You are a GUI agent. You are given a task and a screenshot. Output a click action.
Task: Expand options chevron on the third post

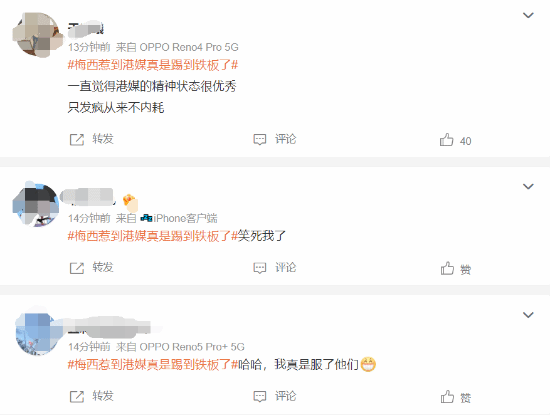pos(528,315)
